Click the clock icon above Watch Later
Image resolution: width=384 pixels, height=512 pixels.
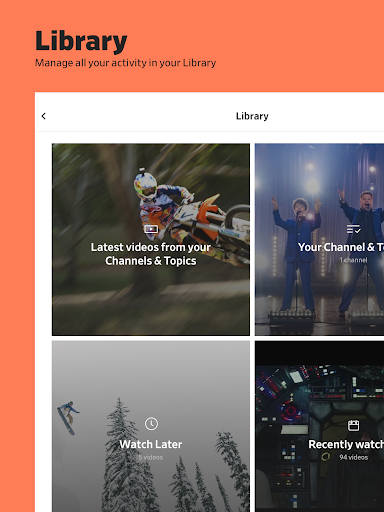pos(151,424)
